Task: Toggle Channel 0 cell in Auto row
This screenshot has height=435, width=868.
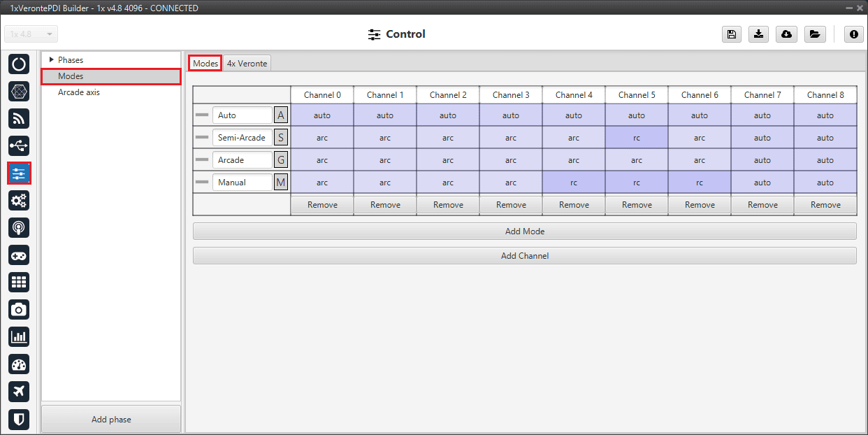Action: 322,115
